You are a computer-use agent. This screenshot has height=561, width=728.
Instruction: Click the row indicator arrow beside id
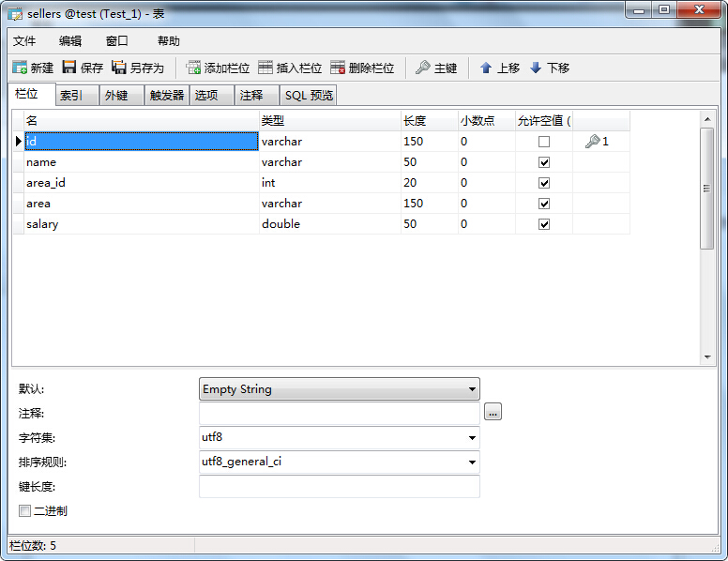point(19,141)
